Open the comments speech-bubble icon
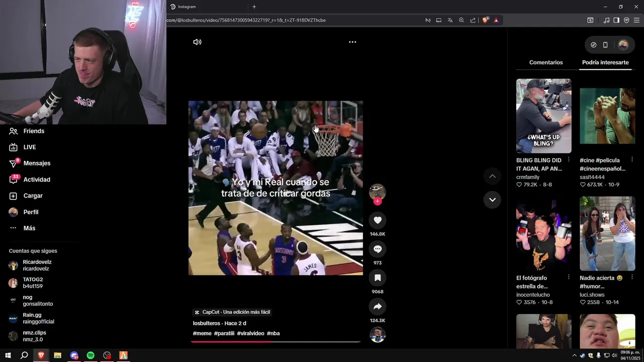Image resolution: width=644 pixels, height=362 pixels. click(377, 249)
